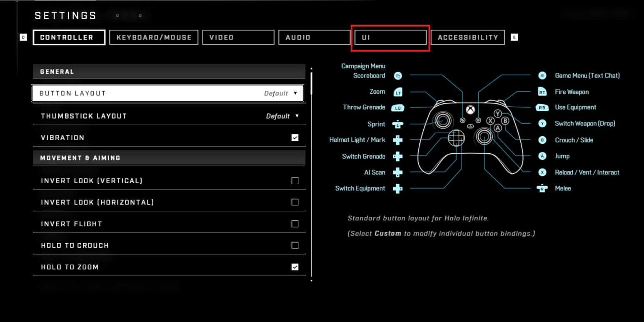Viewport: 644px width, 322px height.
Task: Tick the Invert Flight checkbox
Action: click(295, 224)
